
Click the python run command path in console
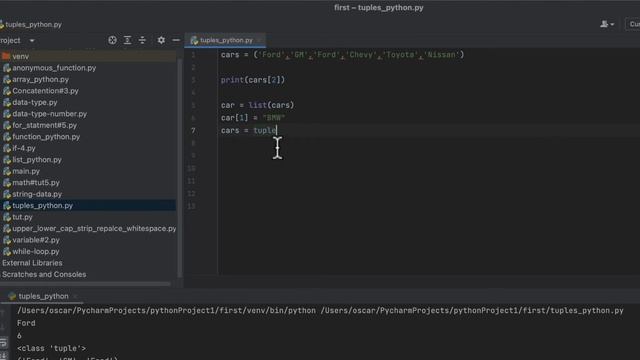(x=320, y=311)
